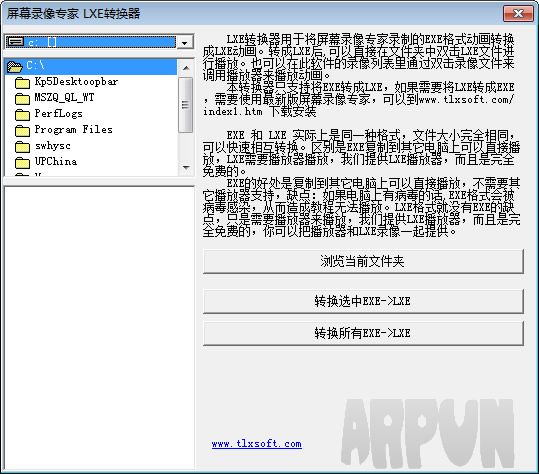The height and width of the screenshot is (474, 539).
Task: Click the 浏览当前文件夹 button
Action: point(363,262)
